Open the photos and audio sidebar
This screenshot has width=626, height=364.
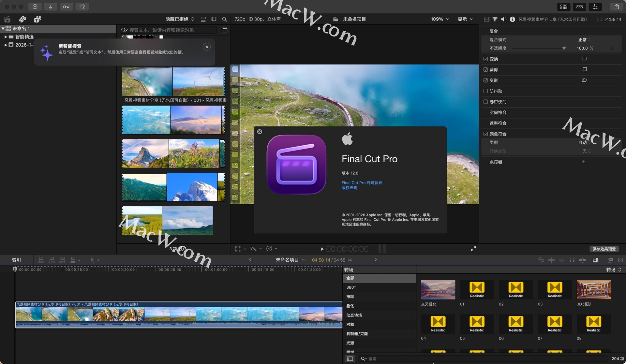click(22, 19)
